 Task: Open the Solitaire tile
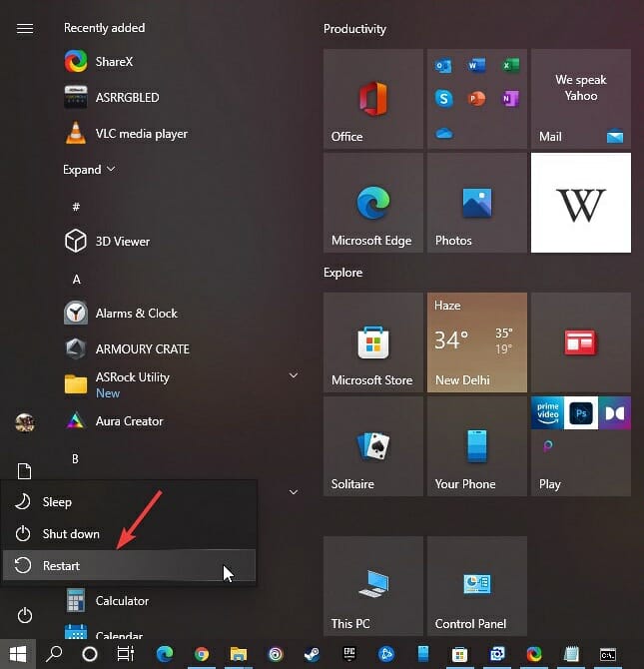(373, 446)
